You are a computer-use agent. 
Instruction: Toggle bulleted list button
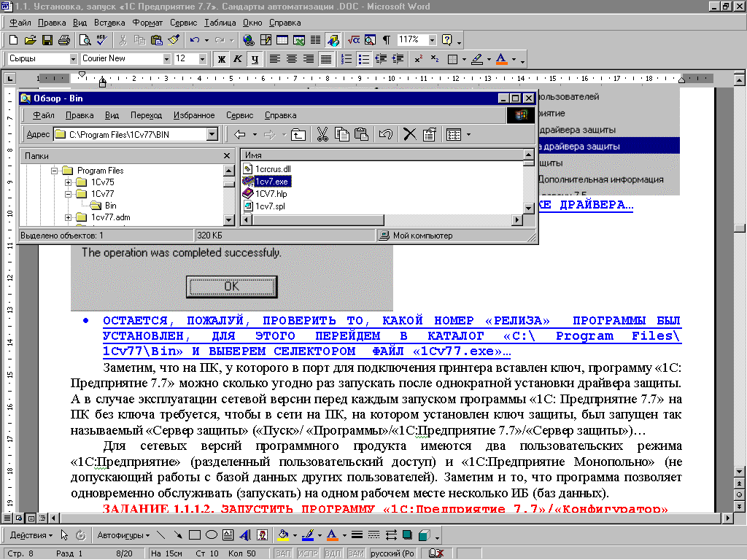[363, 59]
